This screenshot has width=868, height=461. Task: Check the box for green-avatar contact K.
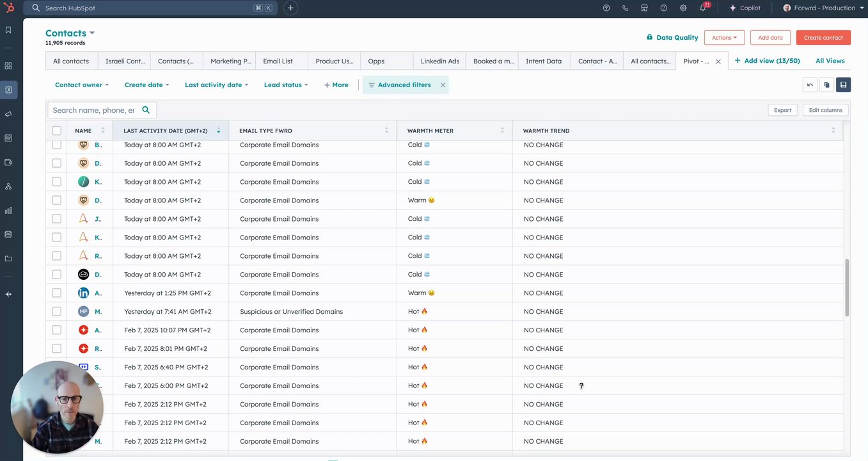(56, 182)
